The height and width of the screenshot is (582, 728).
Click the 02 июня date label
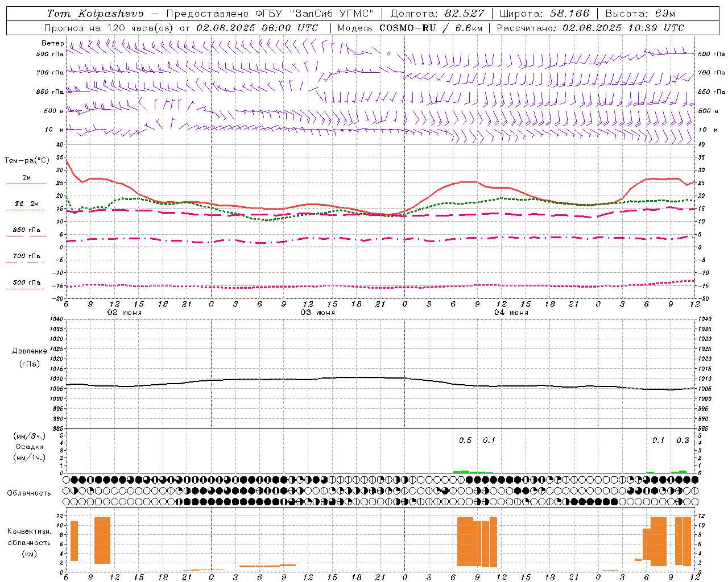coord(125,313)
